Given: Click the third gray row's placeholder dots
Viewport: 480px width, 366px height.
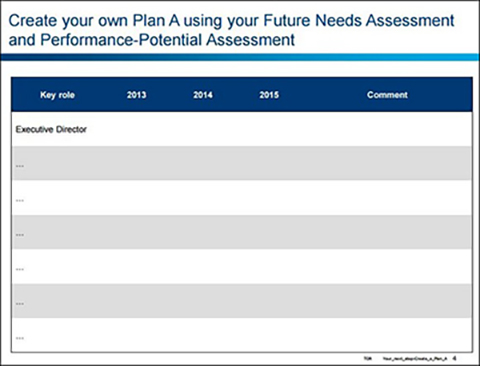Looking at the screenshot, I should coord(20,304).
